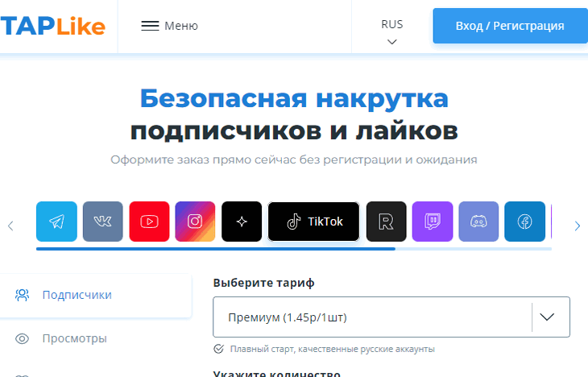Viewport: 588px width, 377px height.
Task: Select the Rutube R service icon
Action: (x=387, y=222)
